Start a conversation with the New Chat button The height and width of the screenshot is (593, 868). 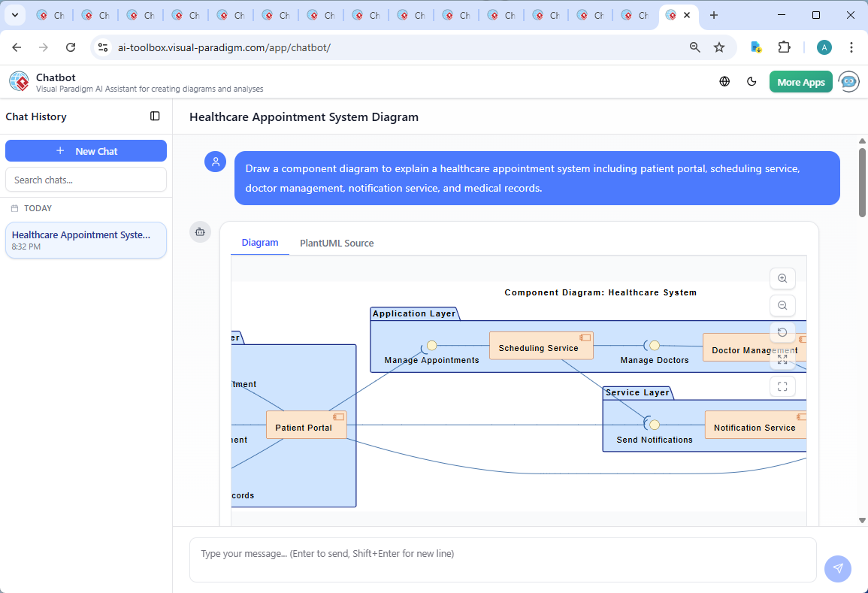[86, 150]
